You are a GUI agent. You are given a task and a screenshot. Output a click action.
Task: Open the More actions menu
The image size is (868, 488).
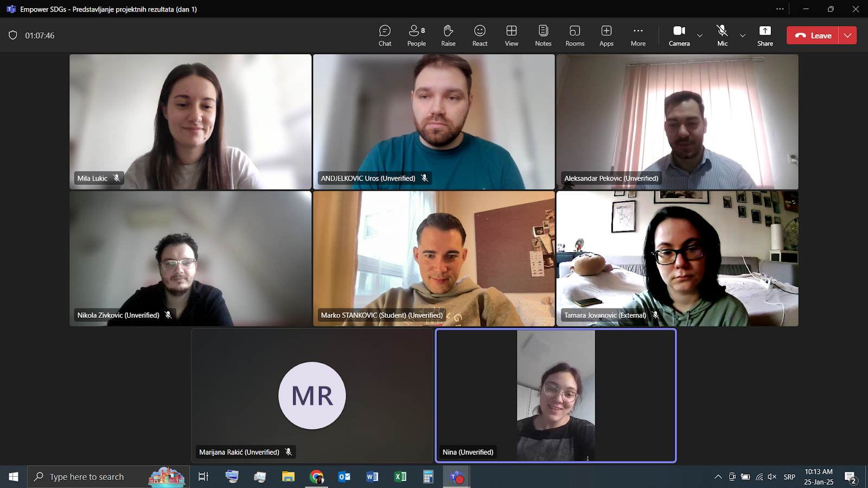coord(638,35)
